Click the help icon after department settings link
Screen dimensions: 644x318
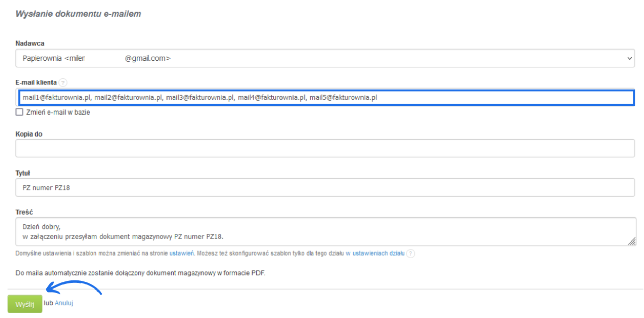(x=411, y=254)
